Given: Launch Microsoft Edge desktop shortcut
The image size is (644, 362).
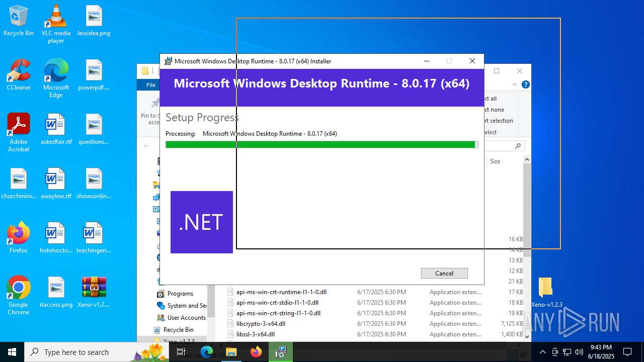Looking at the screenshot, I should 56,78.
